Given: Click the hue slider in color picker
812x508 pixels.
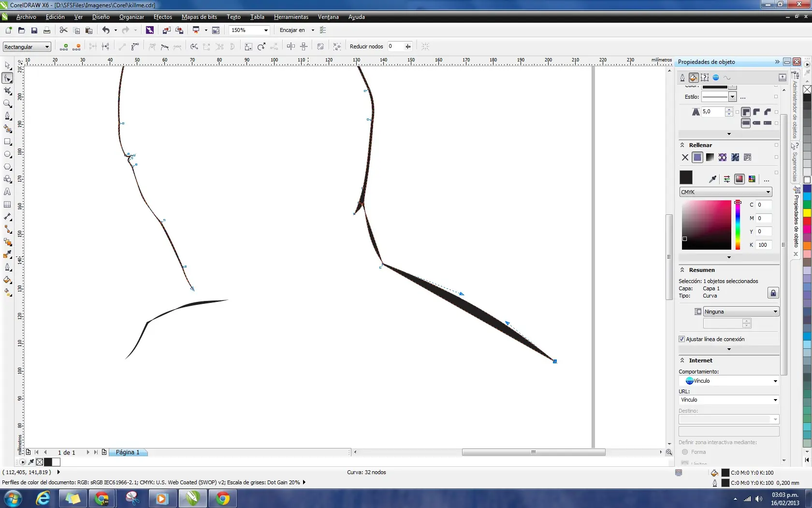Looking at the screenshot, I should click(x=738, y=225).
